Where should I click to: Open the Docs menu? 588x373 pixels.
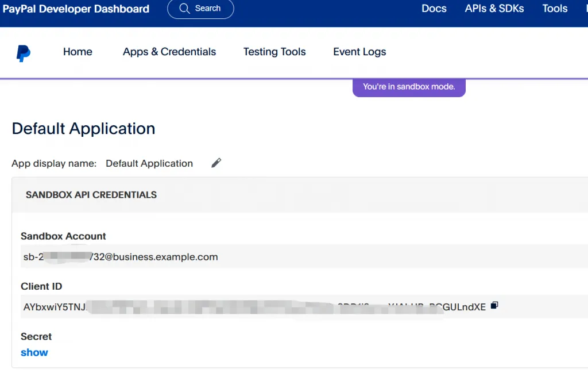click(x=434, y=9)
